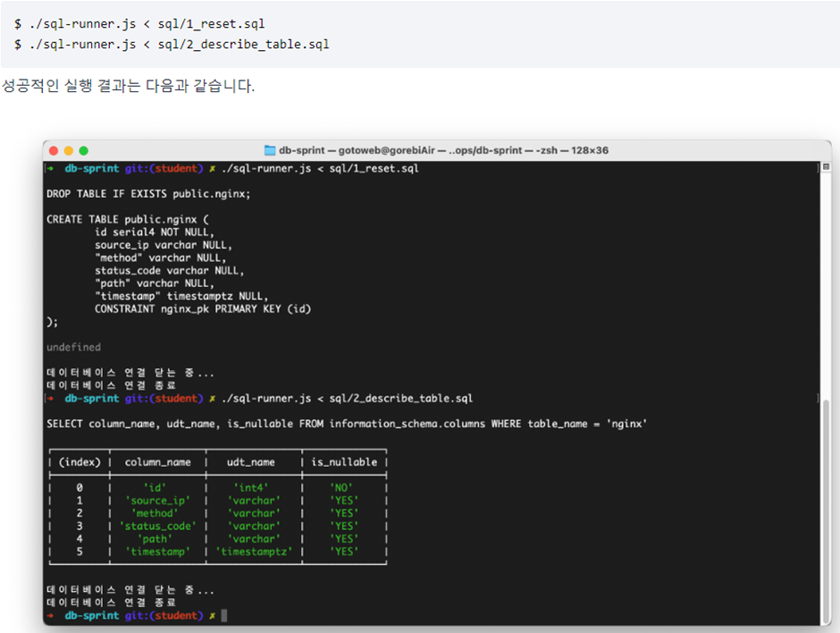Click '"path" varchar NULL,' line
840x633 pixels.
pos(155,283)
